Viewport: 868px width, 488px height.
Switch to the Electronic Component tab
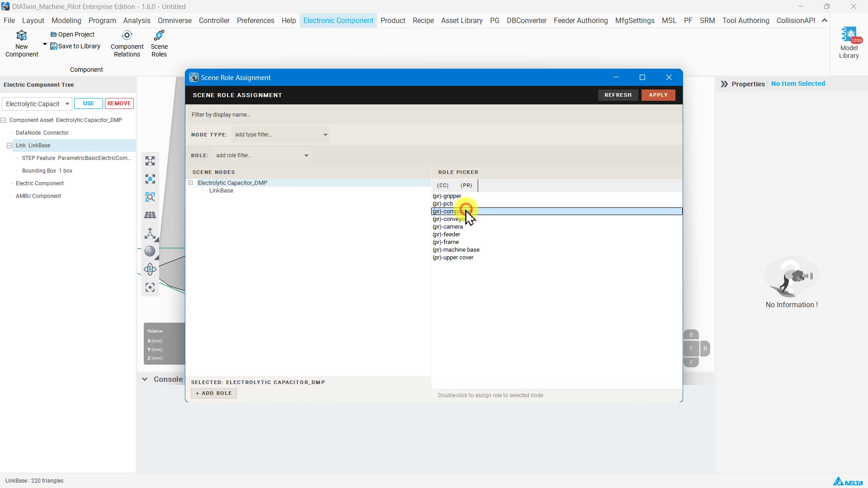(x=338, y=21)
